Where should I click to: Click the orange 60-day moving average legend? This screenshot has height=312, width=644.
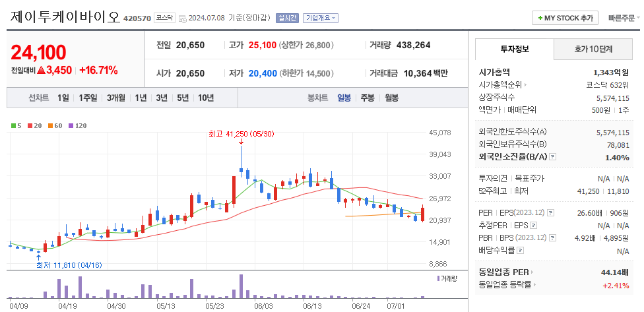coord(55,125)
